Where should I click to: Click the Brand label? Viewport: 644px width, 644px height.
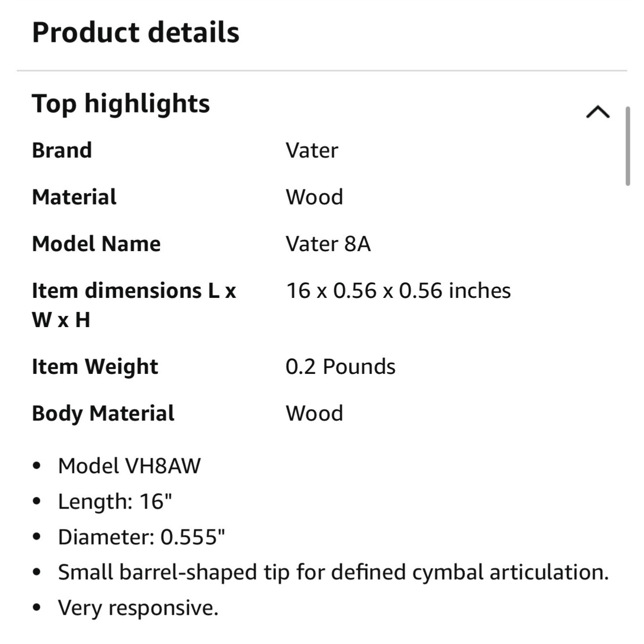61,150
